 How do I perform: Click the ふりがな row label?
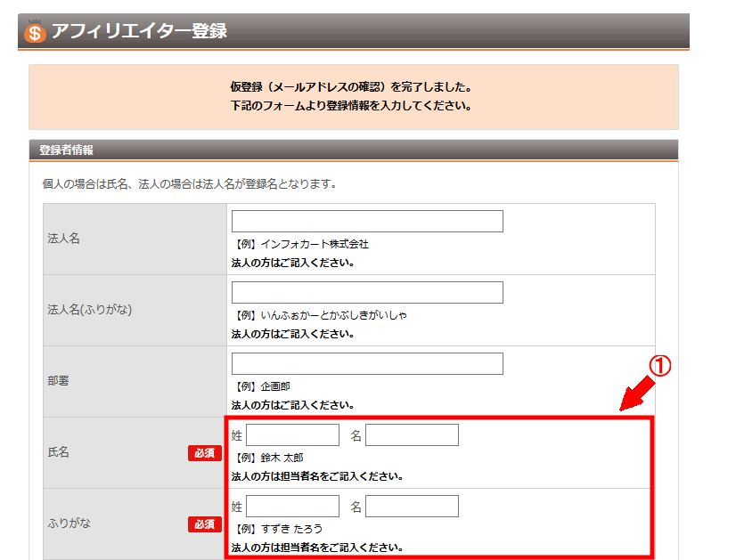(69, 523)
